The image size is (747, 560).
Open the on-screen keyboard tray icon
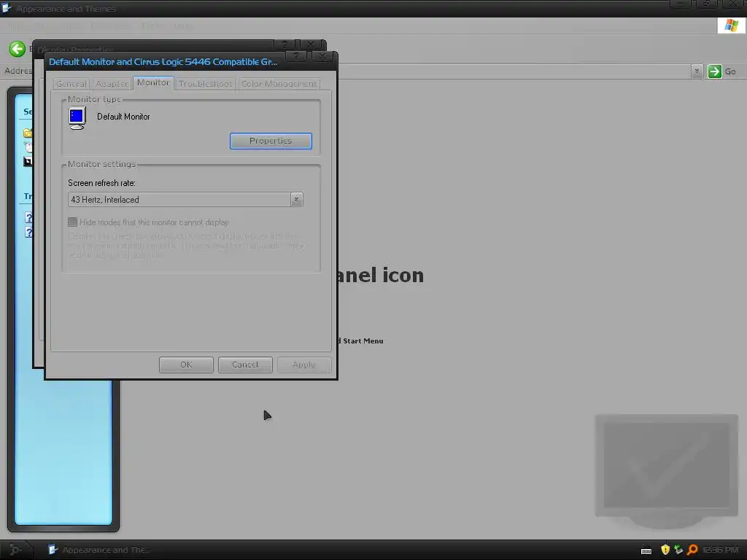coord(646,551)
